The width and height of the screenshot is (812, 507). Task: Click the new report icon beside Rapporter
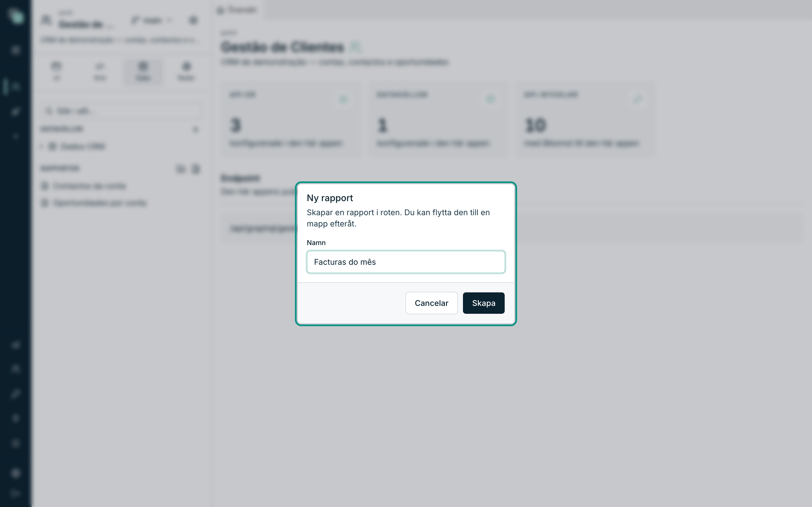(196, 169)
